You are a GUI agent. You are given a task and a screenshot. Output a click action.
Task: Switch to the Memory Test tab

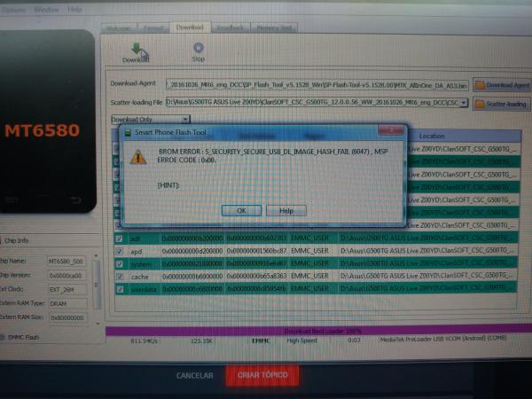(274, 27)
